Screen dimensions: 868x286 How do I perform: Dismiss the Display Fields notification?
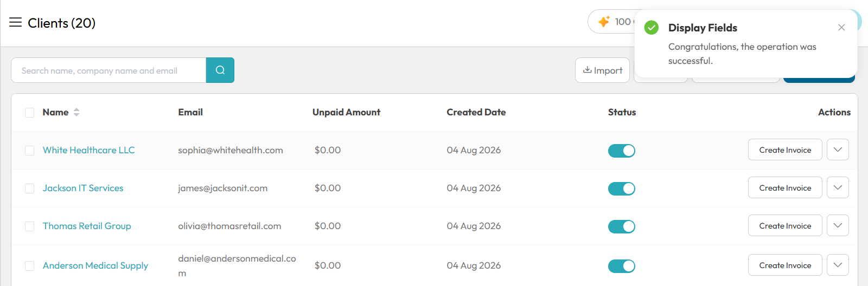(x=841, y=28)
